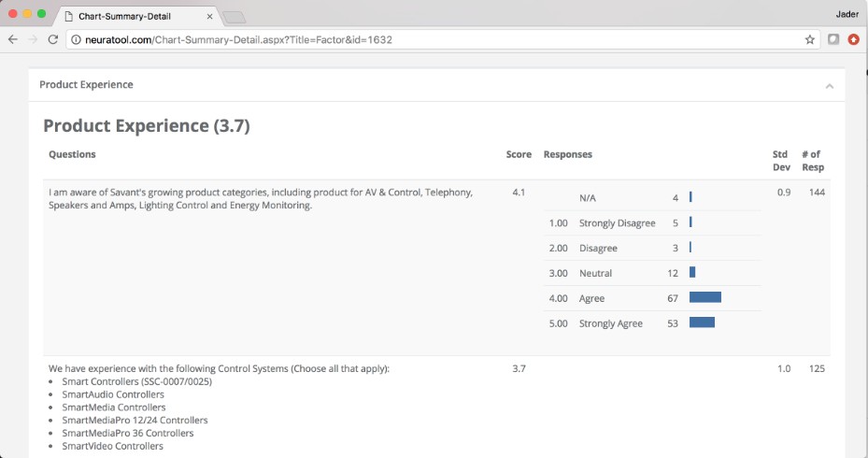The height and width of the screenshot is (458, 868).
Task: Click the Neutral response label
Action: click(x=596, y=273)
